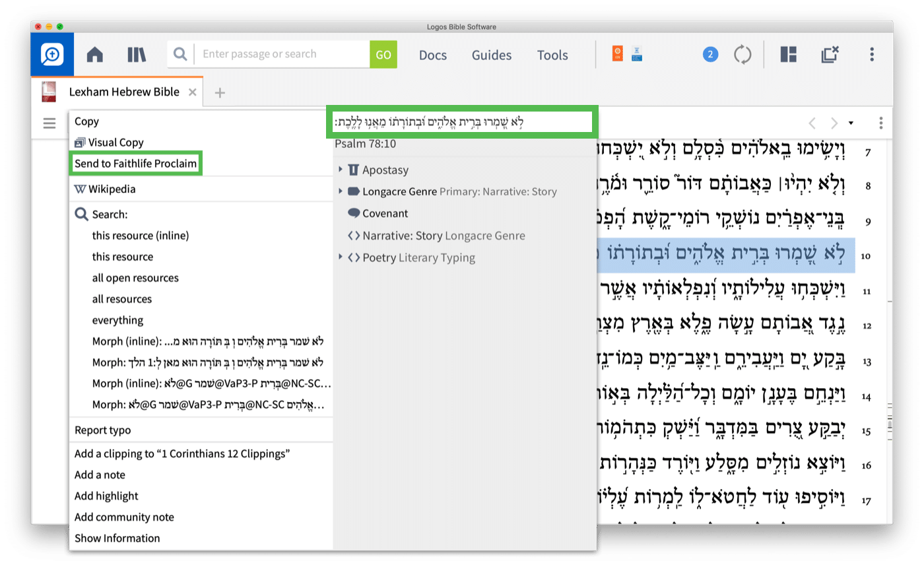
Task: Select the Covenant item
Action: click(x=385, y=214)
